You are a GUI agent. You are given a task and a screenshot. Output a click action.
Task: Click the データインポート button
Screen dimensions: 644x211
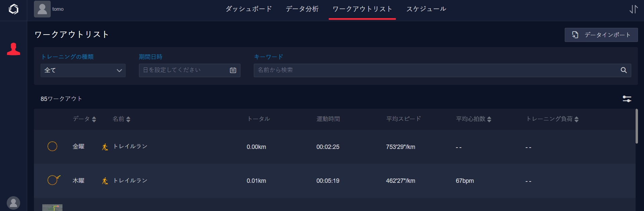601,35
